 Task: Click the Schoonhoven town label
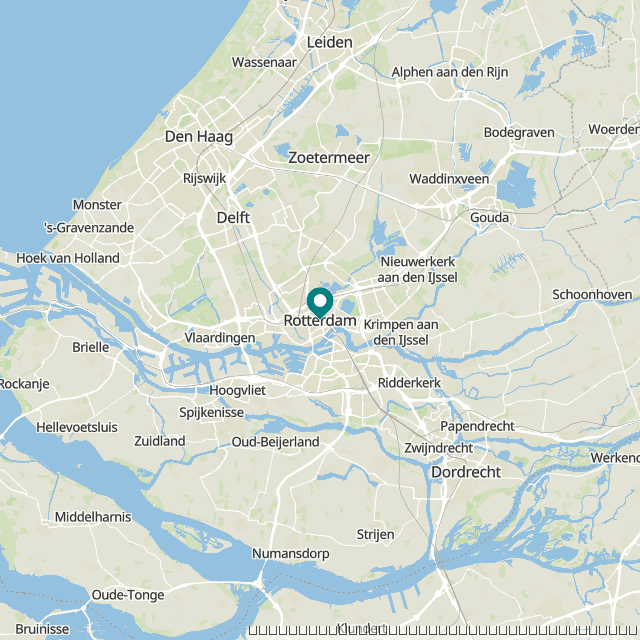click(x=592, y=294)
